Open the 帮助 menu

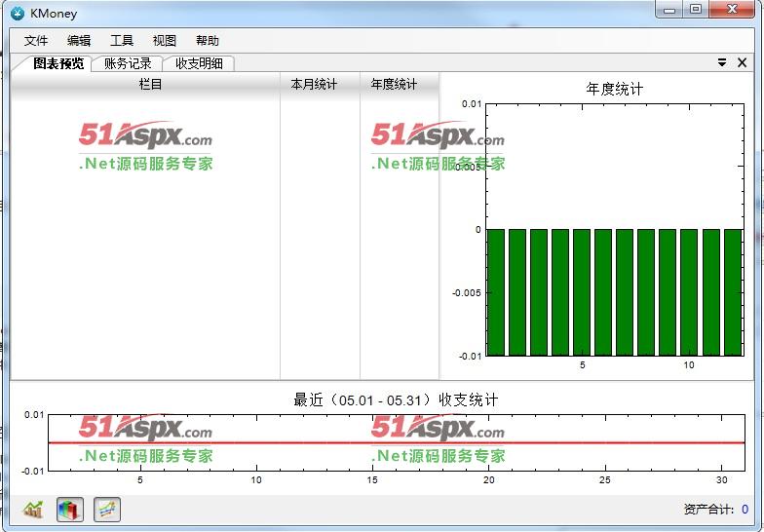pos(207,41)
